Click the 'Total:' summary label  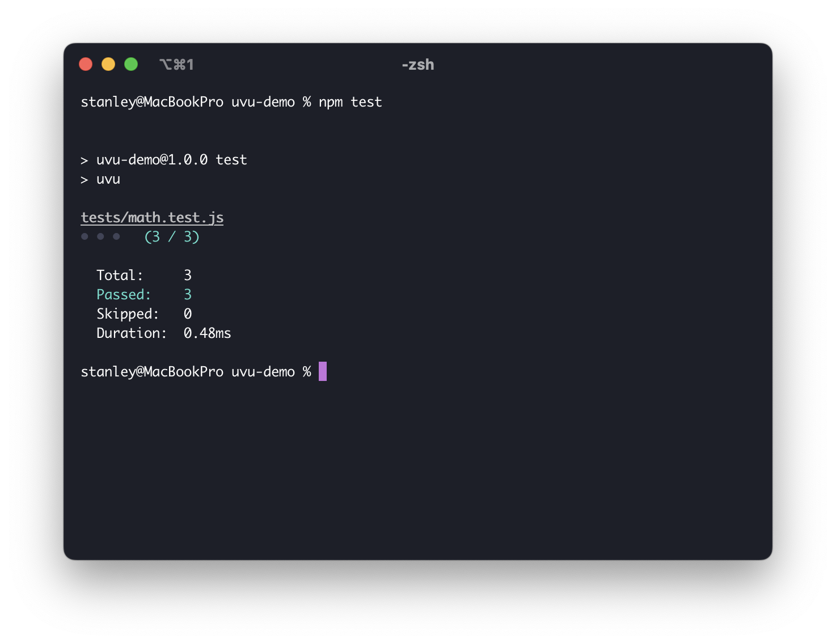click(120, 276)
